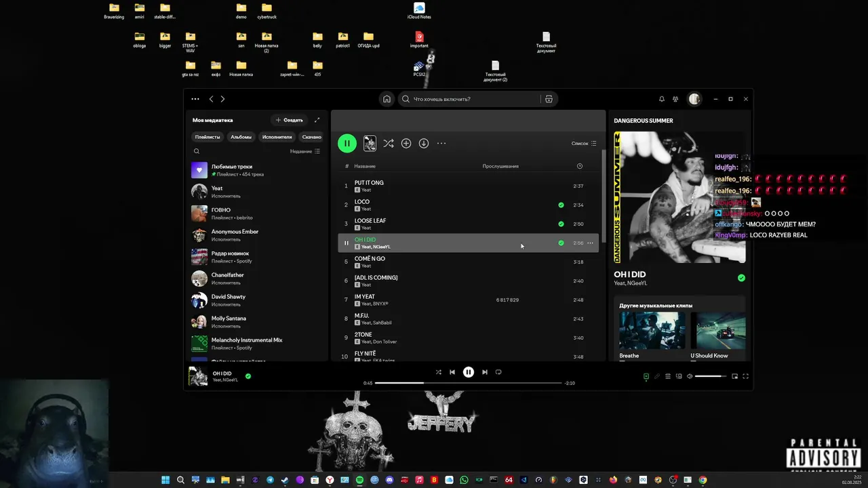This screenshot has width=868, height=488.
Task: Toggle saved checkmark in right panel
Action: pyautogui.click(x=741, y=278)
